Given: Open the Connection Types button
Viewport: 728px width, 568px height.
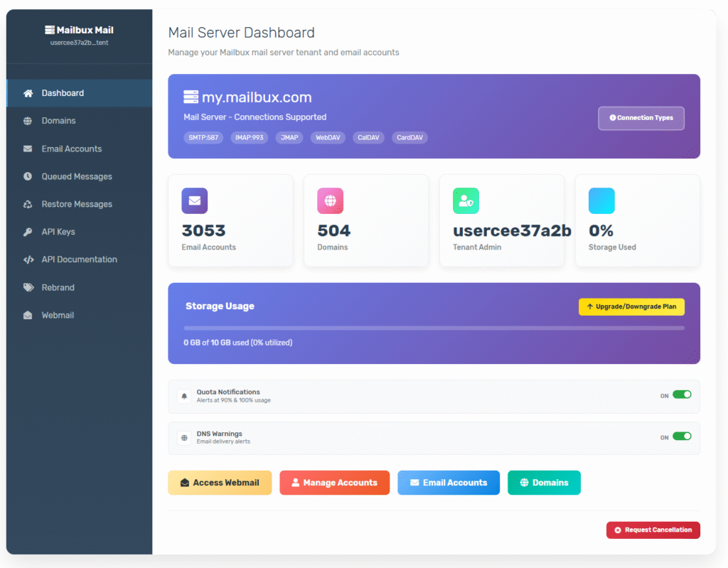Looking at the screenshot, I should (641, 118).
